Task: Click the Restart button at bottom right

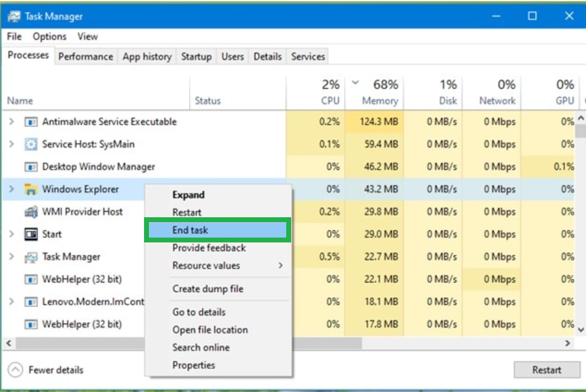Action: coord(547,370)
